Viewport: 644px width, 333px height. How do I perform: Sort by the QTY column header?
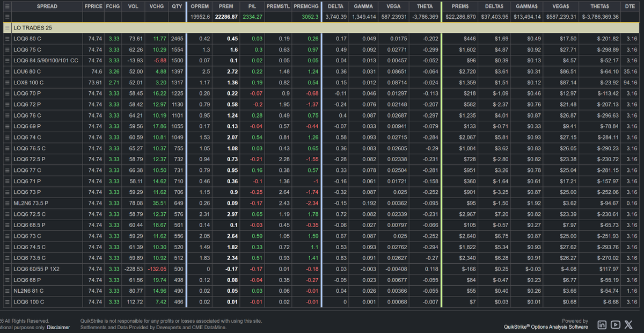pos(177,6)
